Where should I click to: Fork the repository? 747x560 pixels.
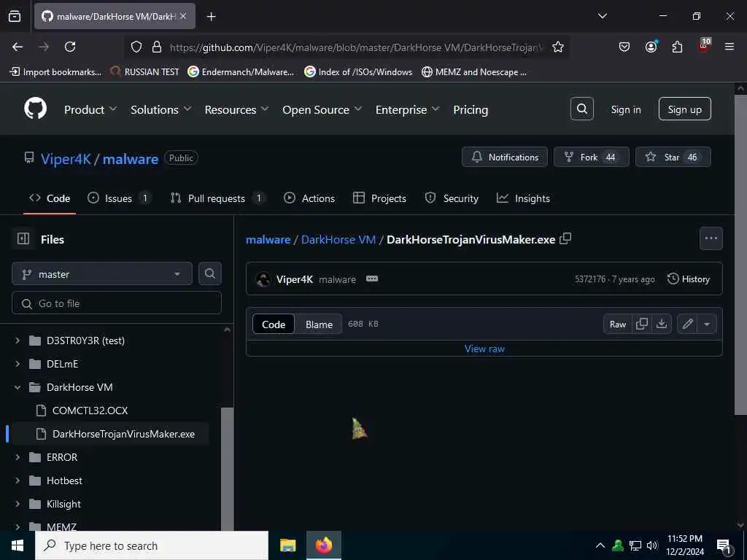tap(591, 157)
